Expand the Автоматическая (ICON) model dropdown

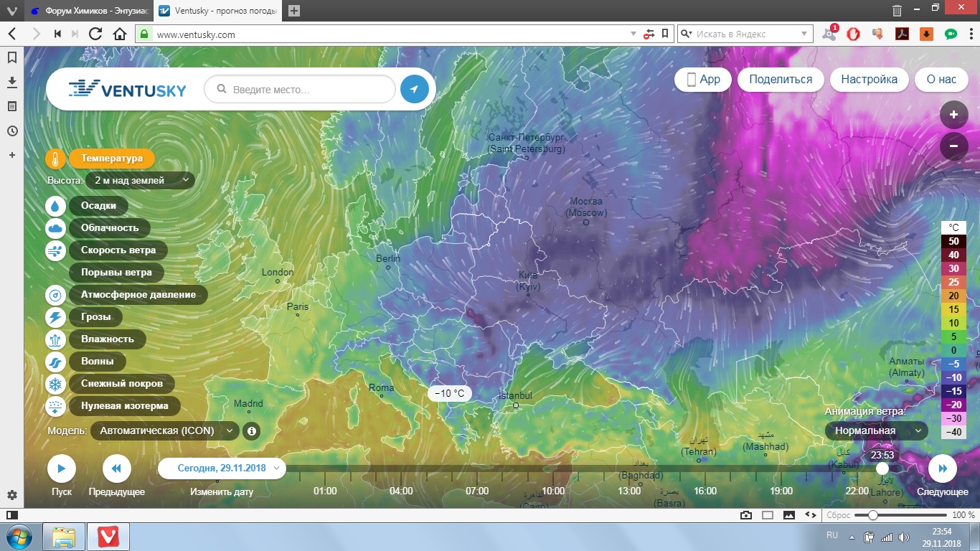pyautogui.click(x=165, y=431)
